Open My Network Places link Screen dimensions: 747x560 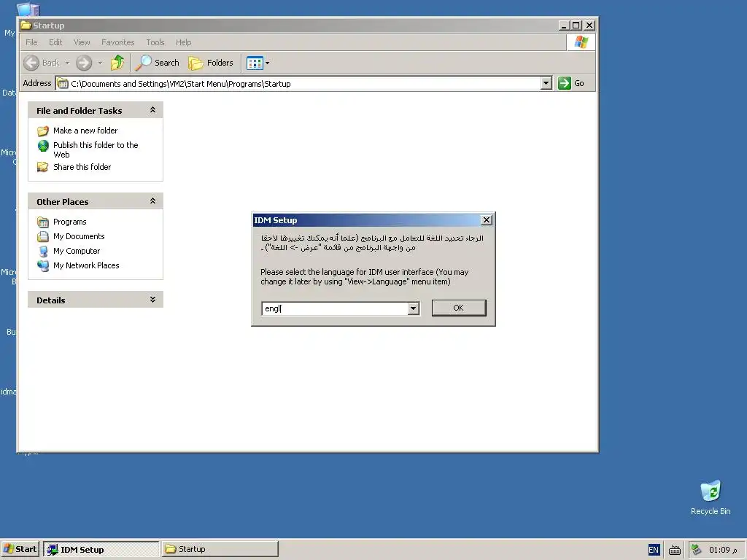click(86, 265)
